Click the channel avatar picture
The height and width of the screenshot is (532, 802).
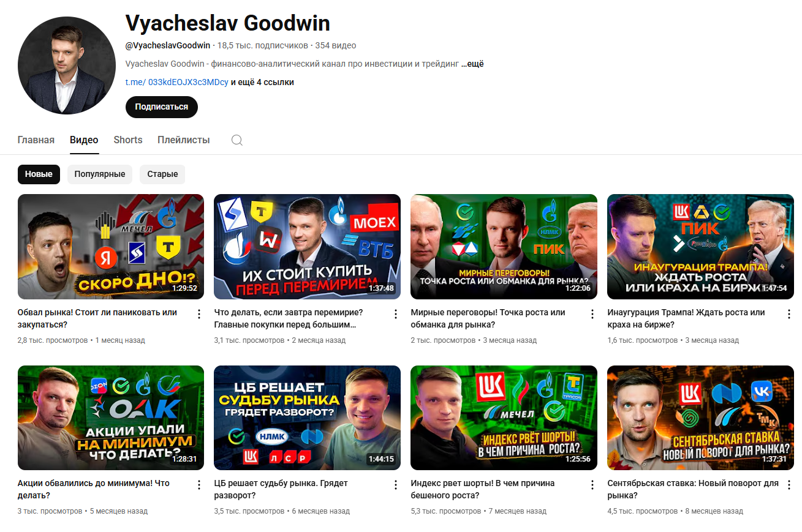(67, 66)
